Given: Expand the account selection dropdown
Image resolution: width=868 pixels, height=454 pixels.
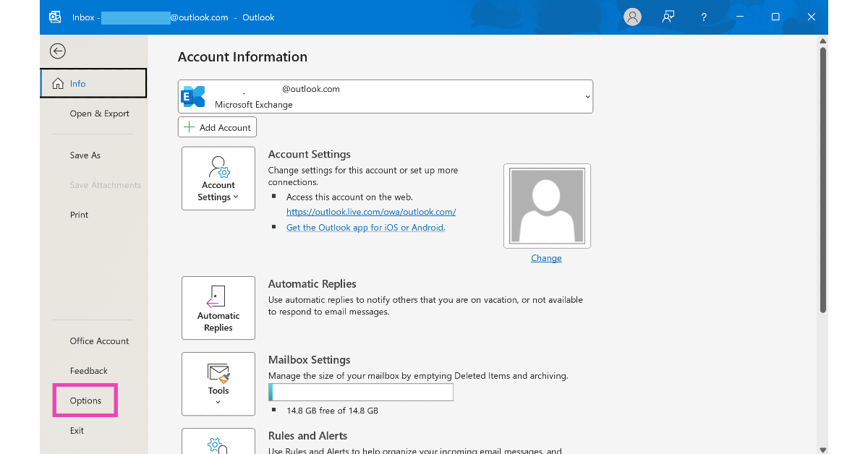Looking at the screenshot, I should coord(587,97).
